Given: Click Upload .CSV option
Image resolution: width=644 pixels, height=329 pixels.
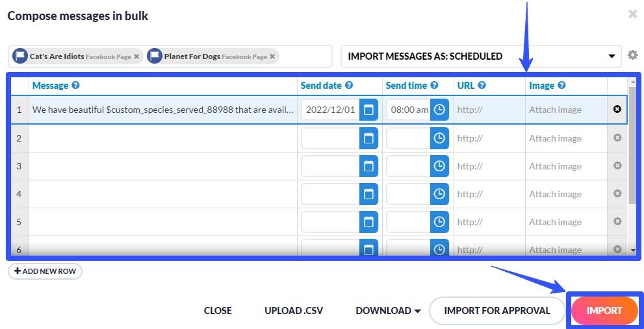Looking at the screenshot, I should 293,311.
